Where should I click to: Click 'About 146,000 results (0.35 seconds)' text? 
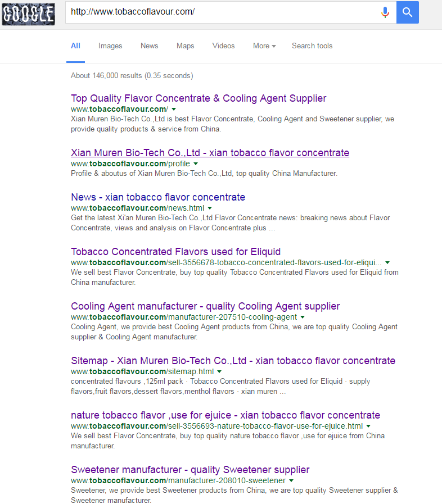pos(132,75)
